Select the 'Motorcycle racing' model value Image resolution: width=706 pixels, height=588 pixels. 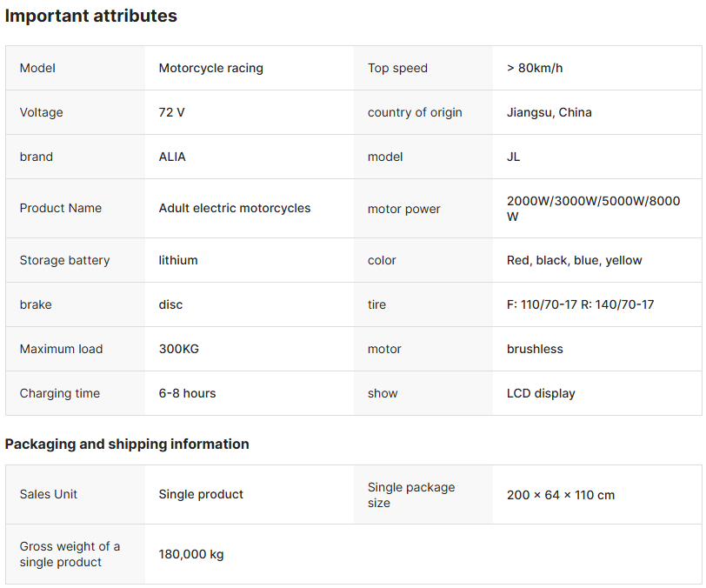[210, 68]
